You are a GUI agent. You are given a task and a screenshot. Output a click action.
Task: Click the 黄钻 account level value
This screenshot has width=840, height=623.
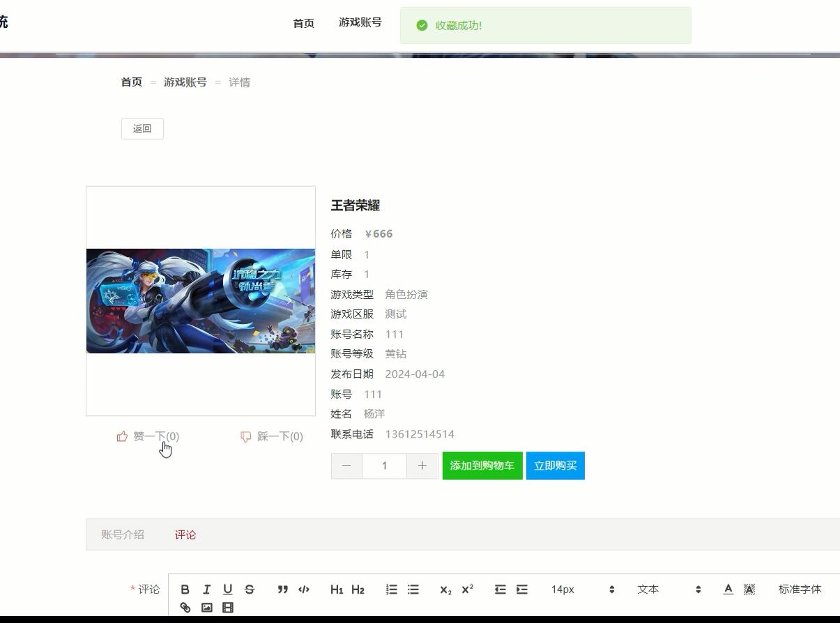(x=395, y=354)
